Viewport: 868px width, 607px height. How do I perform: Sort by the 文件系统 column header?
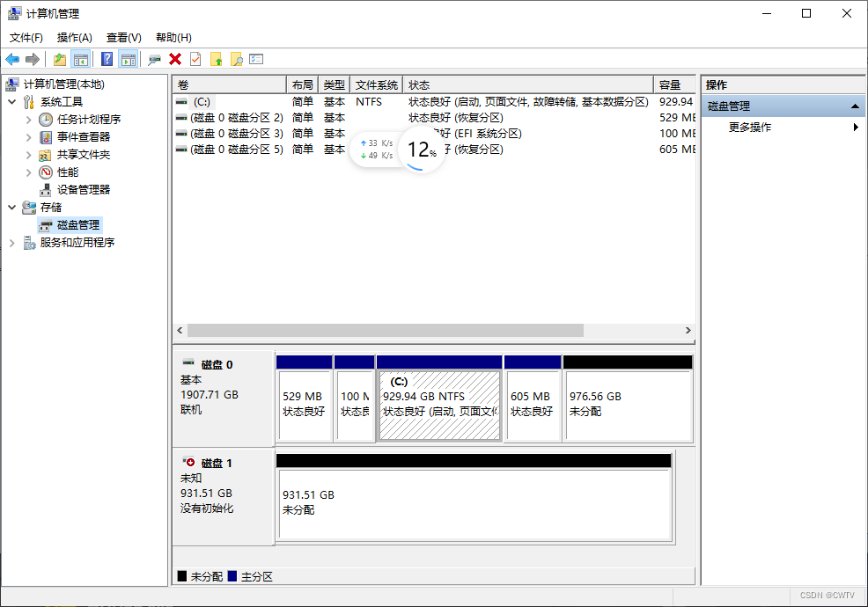(x=377, y=84)
